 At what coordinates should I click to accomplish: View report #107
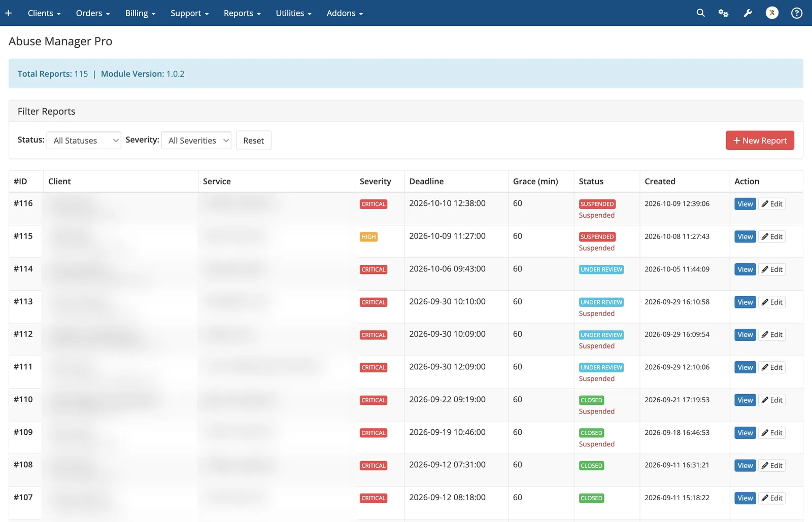tap(745, 498)
